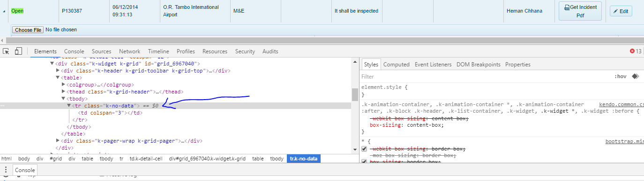Open the kendo.common.cs stylesheet link
644x181 pixels.
622,104
